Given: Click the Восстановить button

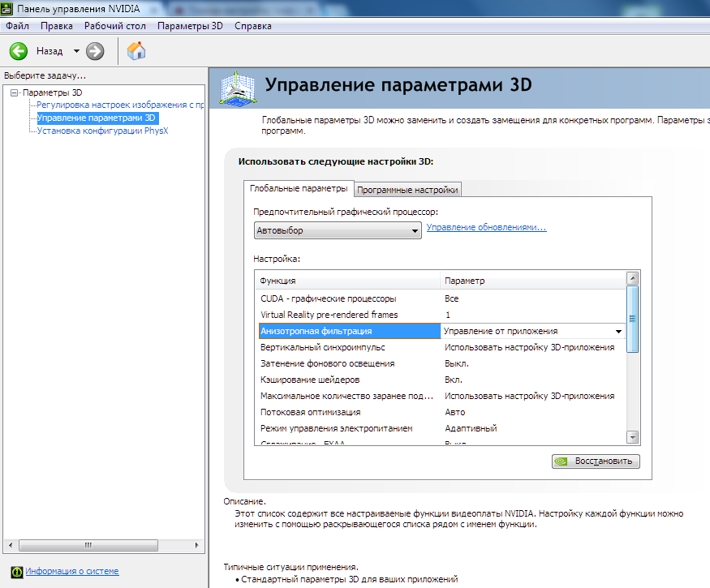Looking at the screenshot, I should point(596,461).
